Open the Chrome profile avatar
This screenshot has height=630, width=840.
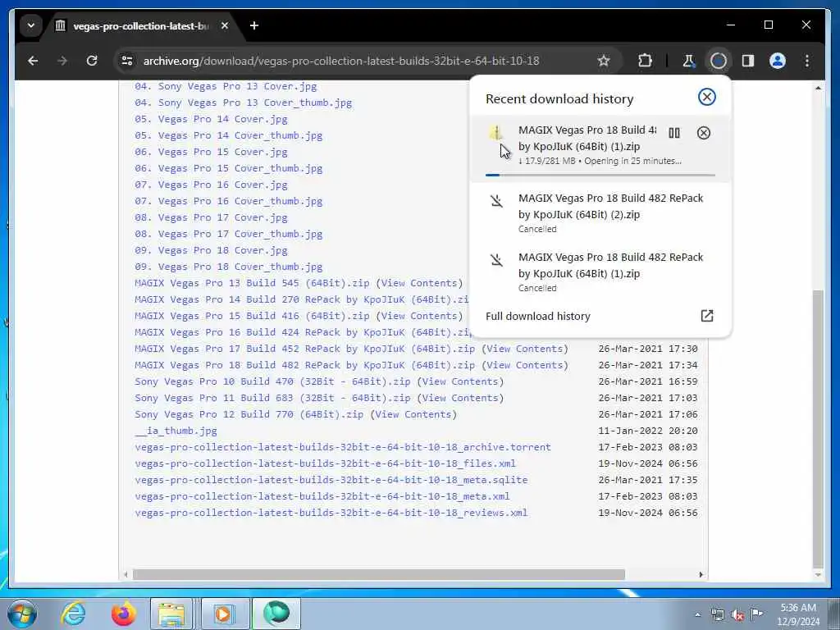click(x=778, y=61)
